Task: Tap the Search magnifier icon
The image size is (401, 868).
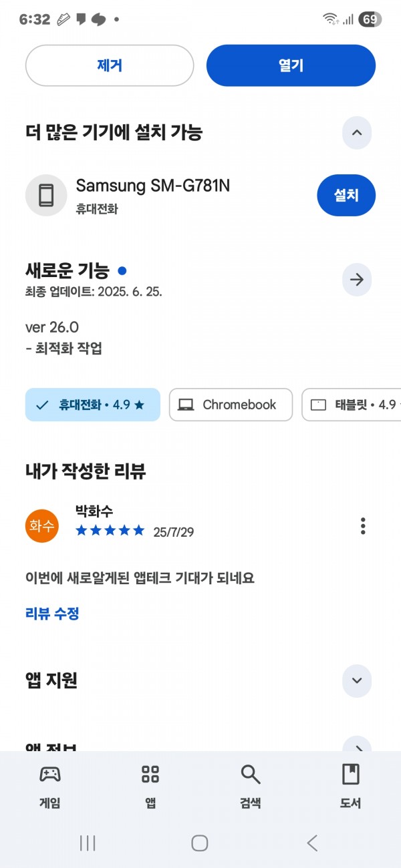Action: [250, 775]
